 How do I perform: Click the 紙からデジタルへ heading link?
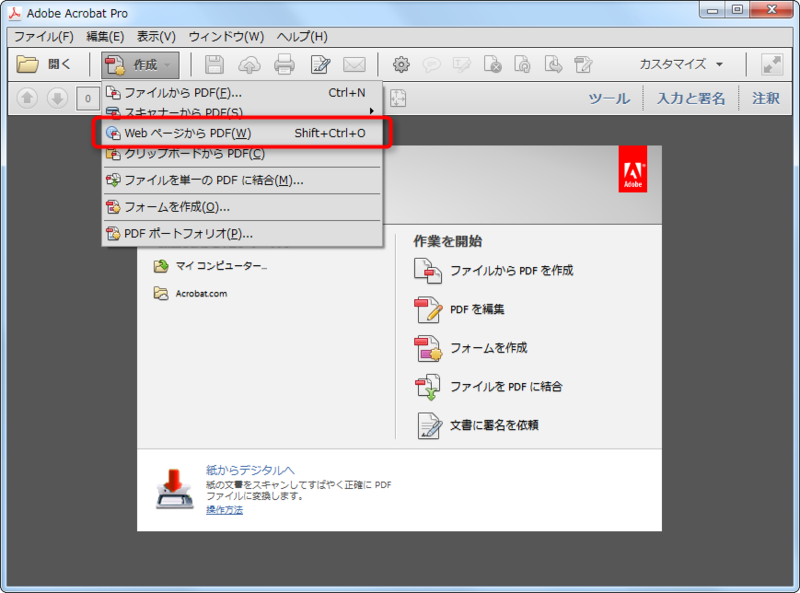[250, 470]
